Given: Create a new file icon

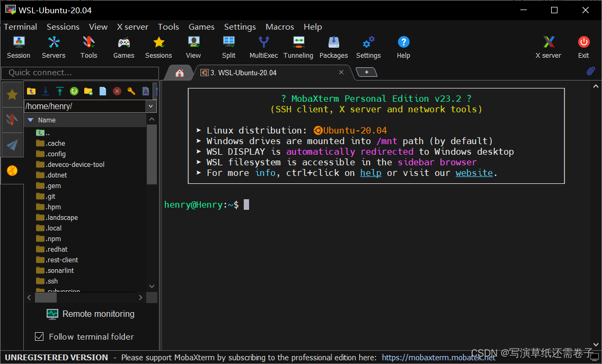Looking at the screenshot, I should click(102, 91).
